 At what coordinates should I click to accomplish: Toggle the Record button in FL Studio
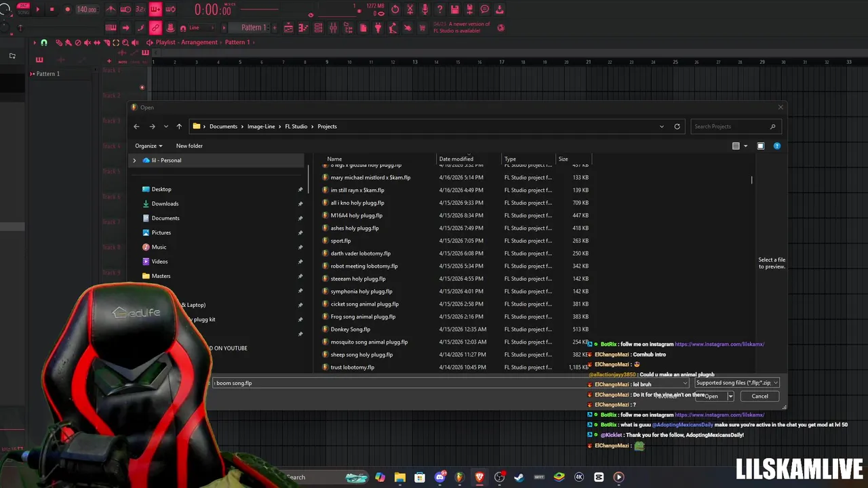(67, 9)
